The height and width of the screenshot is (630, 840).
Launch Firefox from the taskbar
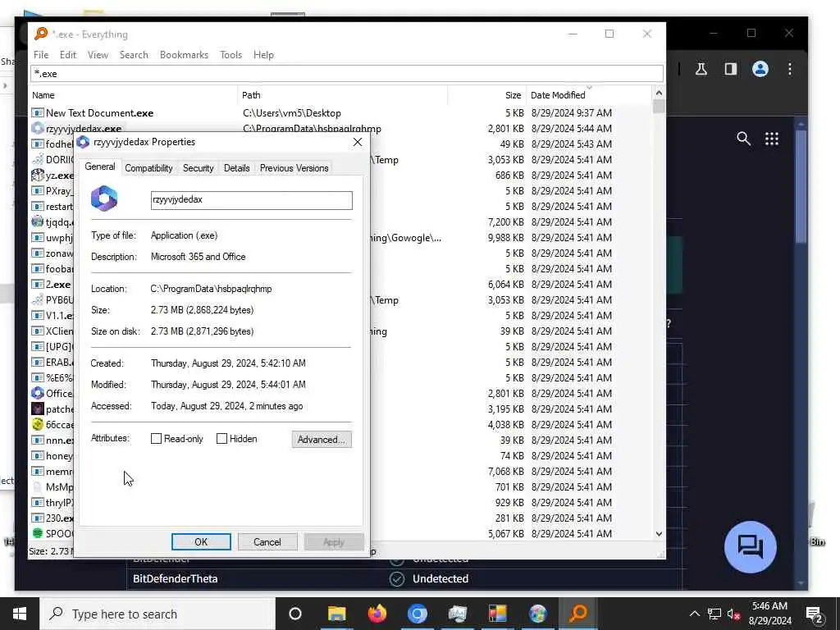377,614
